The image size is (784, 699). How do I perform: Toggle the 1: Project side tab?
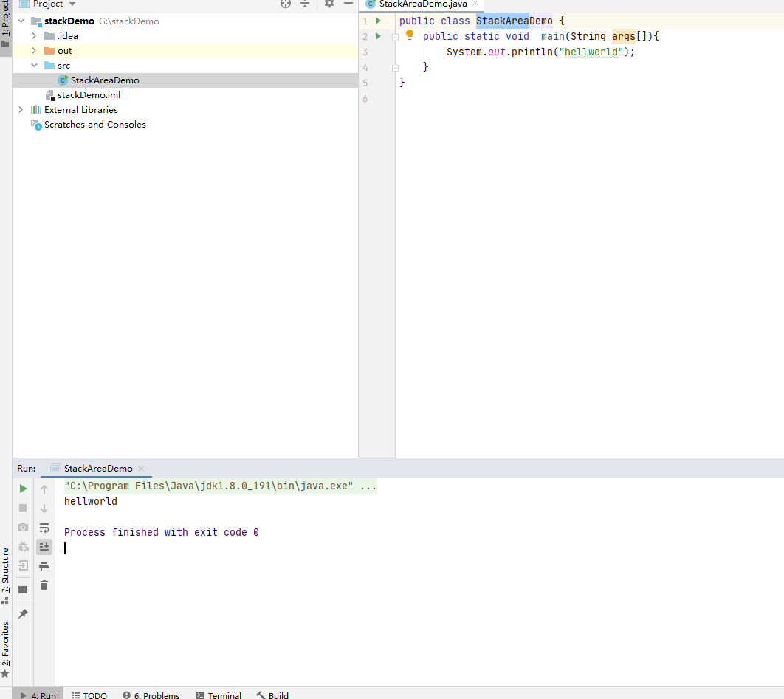point(5,25)
